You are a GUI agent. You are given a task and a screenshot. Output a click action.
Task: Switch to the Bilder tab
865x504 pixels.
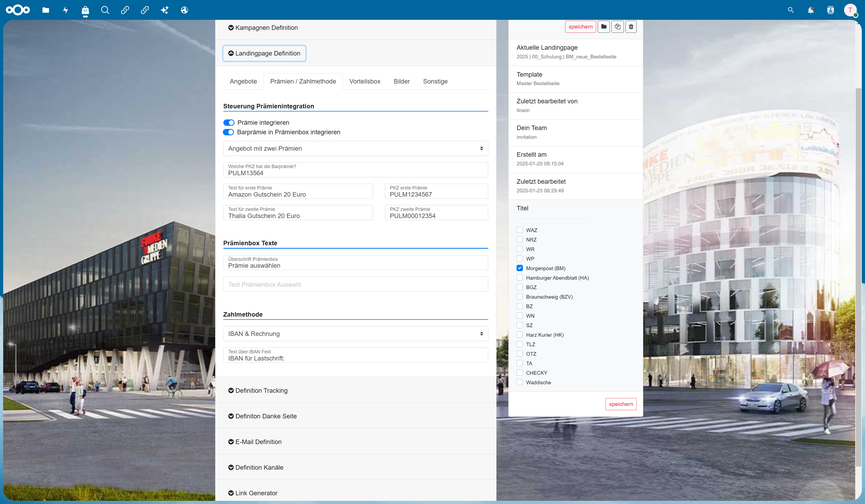click(x=402, y=81)
